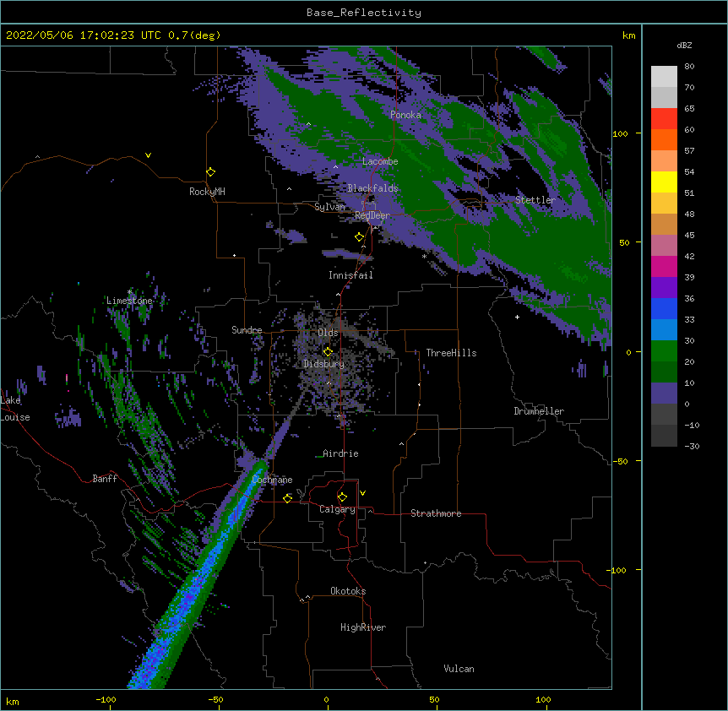This screenshot has height=711, width=728.
Task: Click the Base_Reflectivity title
Action: [364, 13]
